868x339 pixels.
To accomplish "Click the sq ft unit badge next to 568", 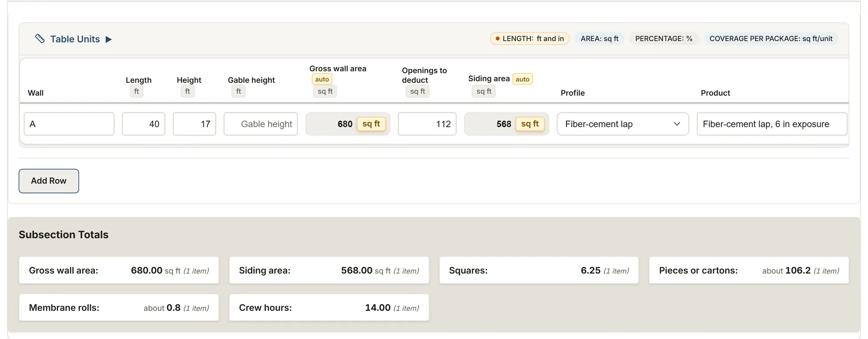I will 530,124.
